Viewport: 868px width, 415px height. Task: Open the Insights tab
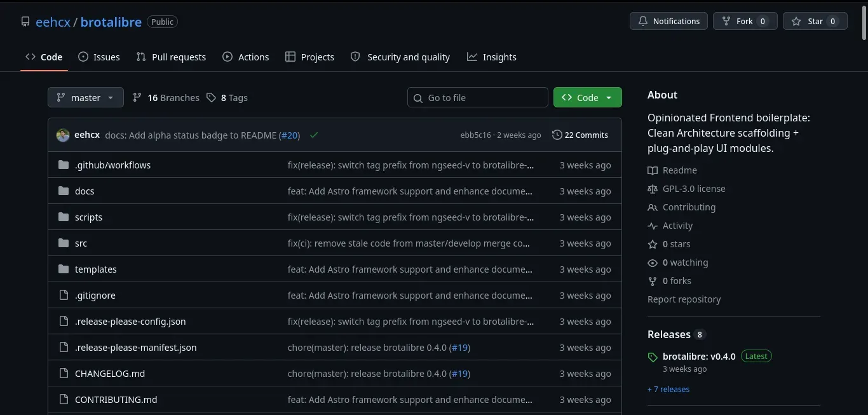point(492,57)
